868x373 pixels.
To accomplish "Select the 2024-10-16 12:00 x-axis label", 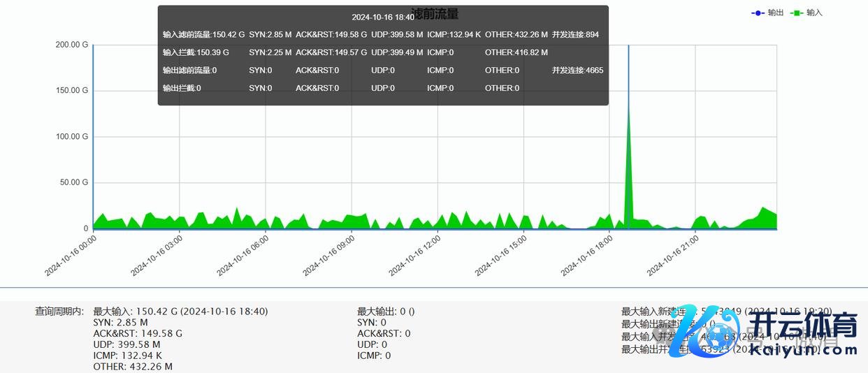I will (x=415, y=255).
